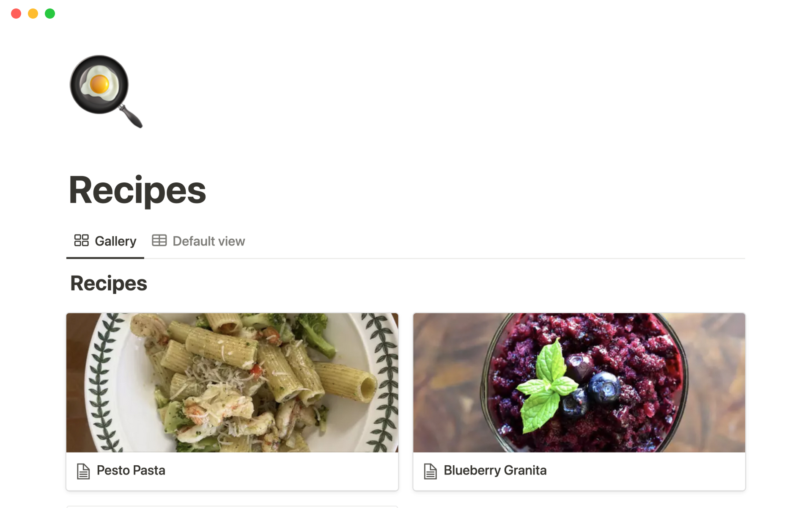Click the Blueberry Granita cover photo

(579, 382)
